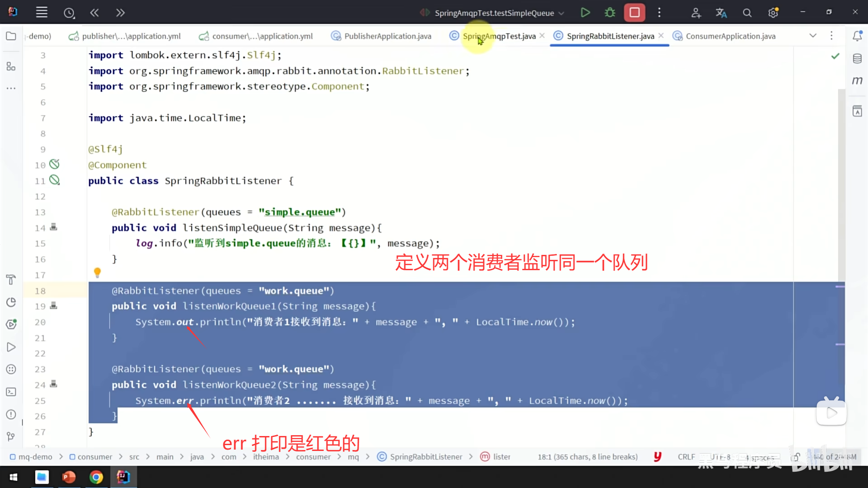This screenshot has height=488, width=868.
Task: Toggle the read-only lock in status bar
Action: [x=797, y=457]
